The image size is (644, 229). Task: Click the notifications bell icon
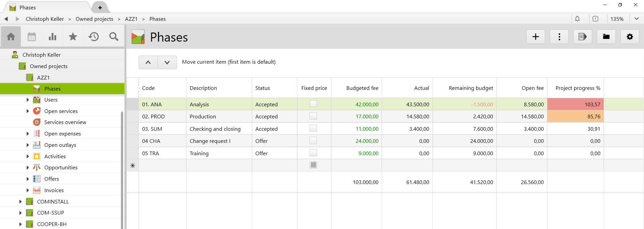tap(577, 19)
